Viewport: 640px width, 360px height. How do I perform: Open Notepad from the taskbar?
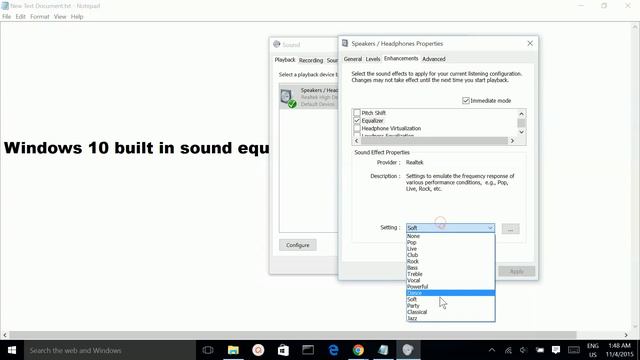pyautogui.click(x=383, y=350)
